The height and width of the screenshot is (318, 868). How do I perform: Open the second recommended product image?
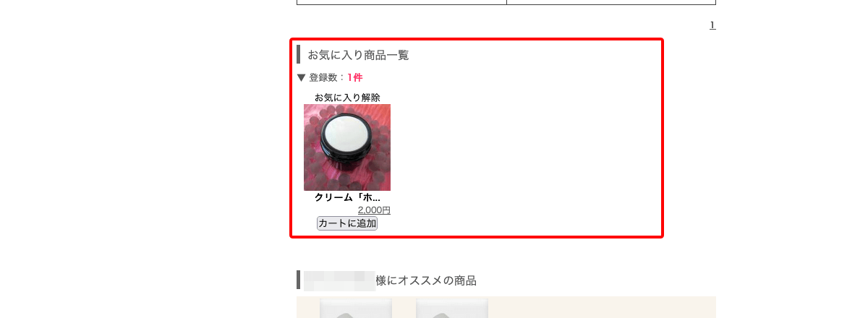click(x=452, y=308)
